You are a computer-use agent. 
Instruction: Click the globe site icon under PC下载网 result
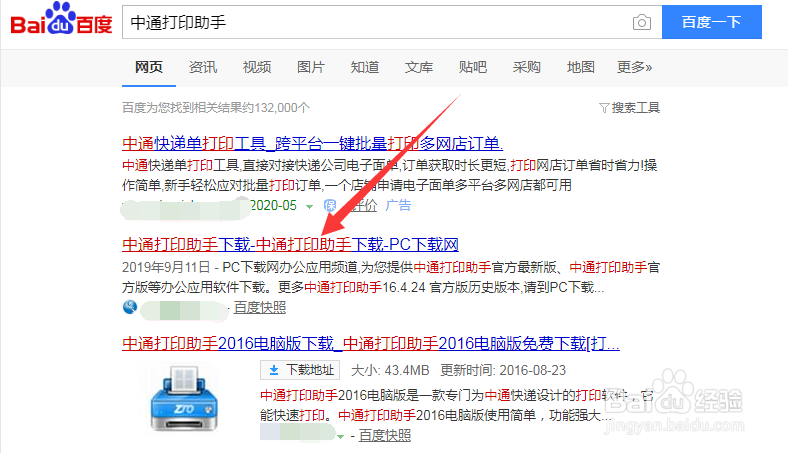[130, 307]
